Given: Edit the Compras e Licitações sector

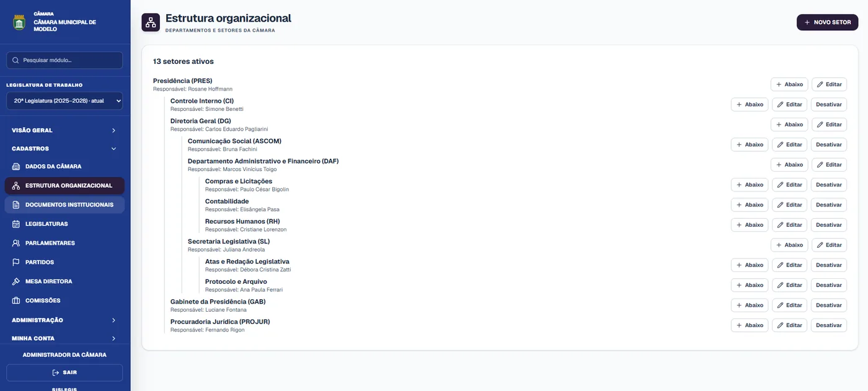Looking at the screenshot, I should point(789,185).
